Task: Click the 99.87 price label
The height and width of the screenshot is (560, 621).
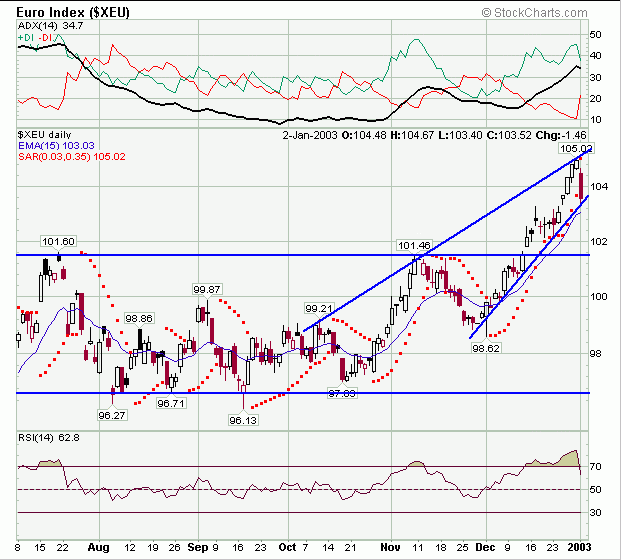Action: click(206, 290)
